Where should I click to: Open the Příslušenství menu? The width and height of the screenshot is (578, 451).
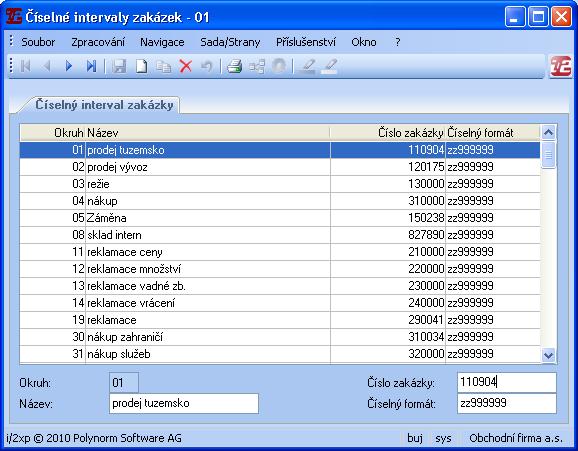306,42
